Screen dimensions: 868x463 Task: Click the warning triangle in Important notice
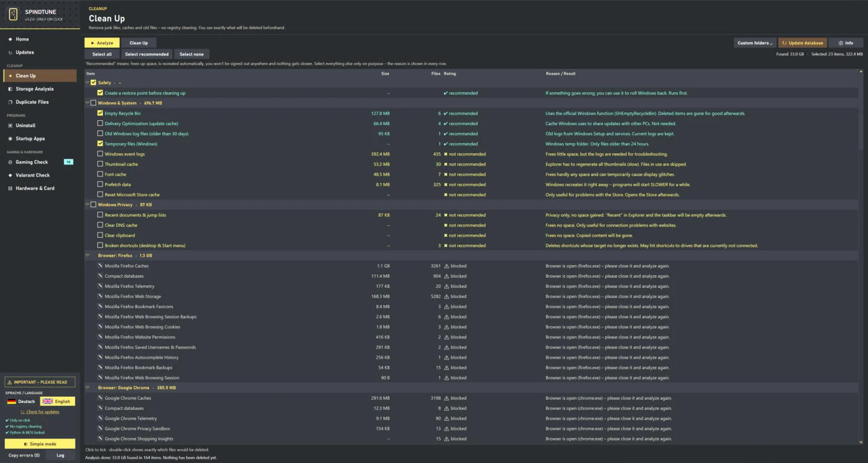click(10, 383)
